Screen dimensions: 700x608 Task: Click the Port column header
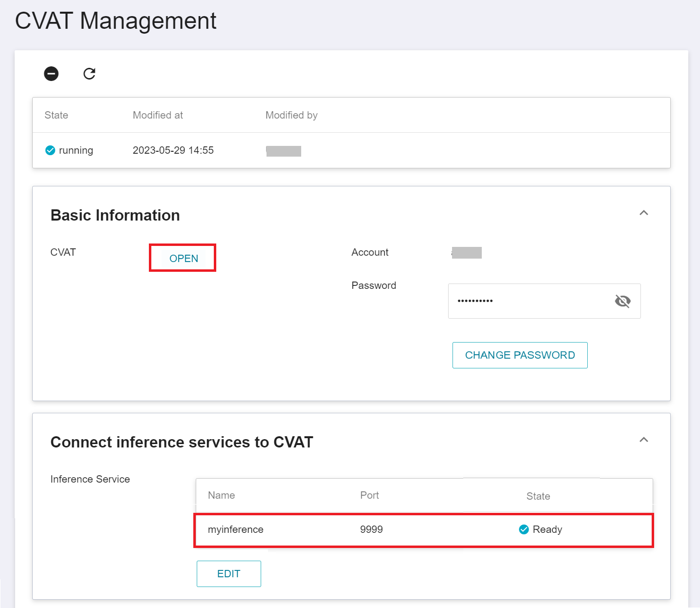370,495
